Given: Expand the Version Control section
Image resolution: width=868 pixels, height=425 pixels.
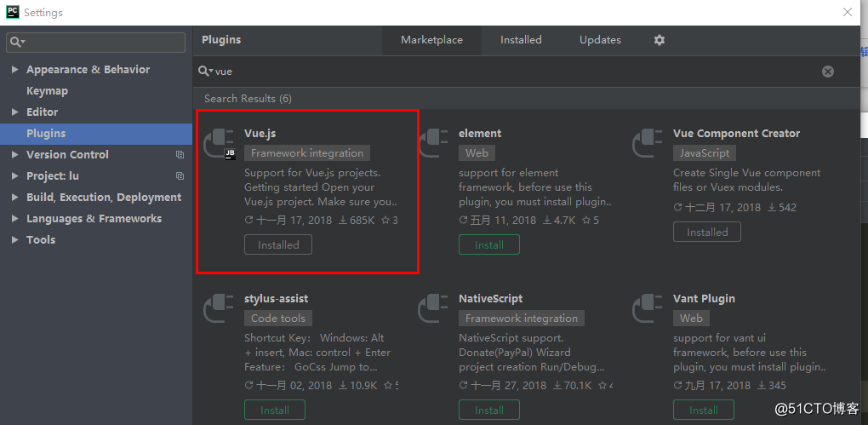Looking at the screenshot, I should (15, 155).
